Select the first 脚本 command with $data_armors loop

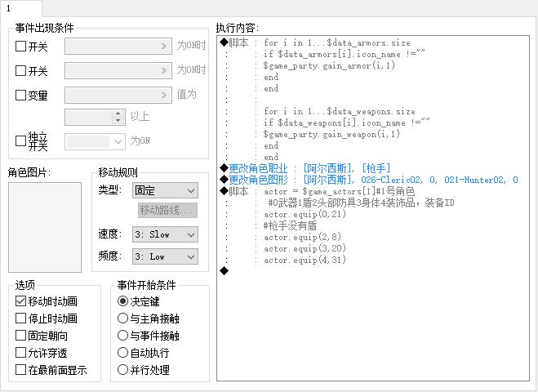pos(315,42)
